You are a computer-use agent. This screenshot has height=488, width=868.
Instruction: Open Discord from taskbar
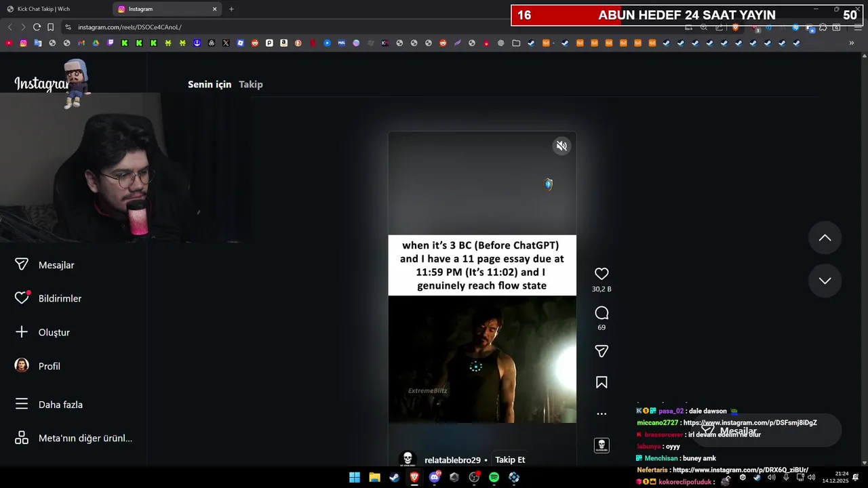click(435, 477)
